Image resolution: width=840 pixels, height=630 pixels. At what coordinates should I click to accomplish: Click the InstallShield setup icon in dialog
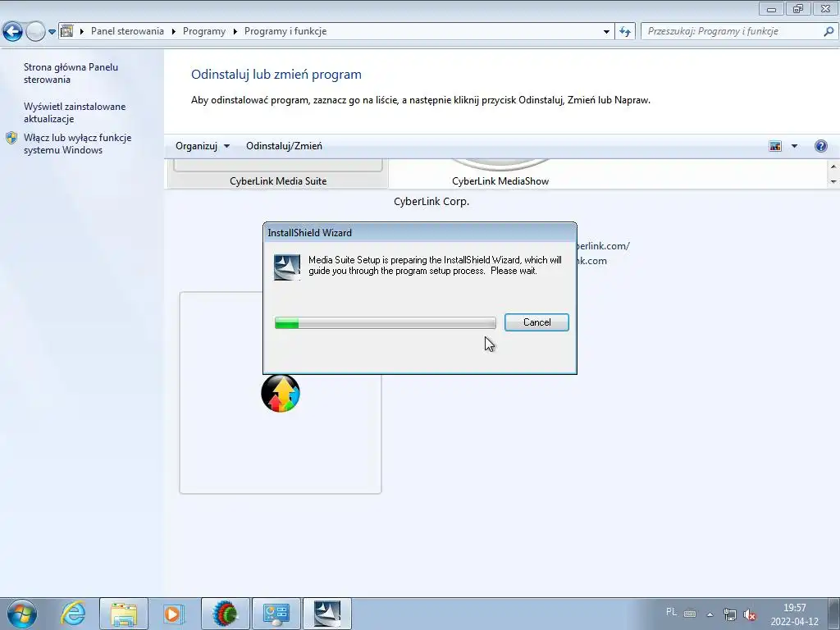(x=287, y=267)
